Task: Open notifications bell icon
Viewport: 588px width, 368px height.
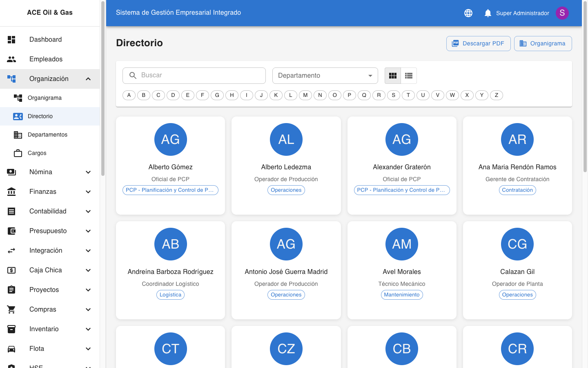Action: (x=488, y=13)
